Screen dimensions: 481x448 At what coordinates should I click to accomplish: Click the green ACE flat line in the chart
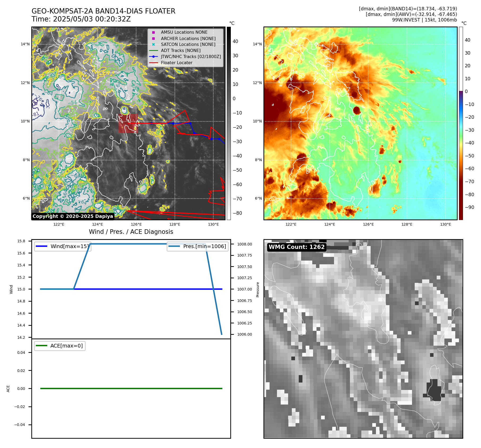pyautogui.click(x=131, y=388)
